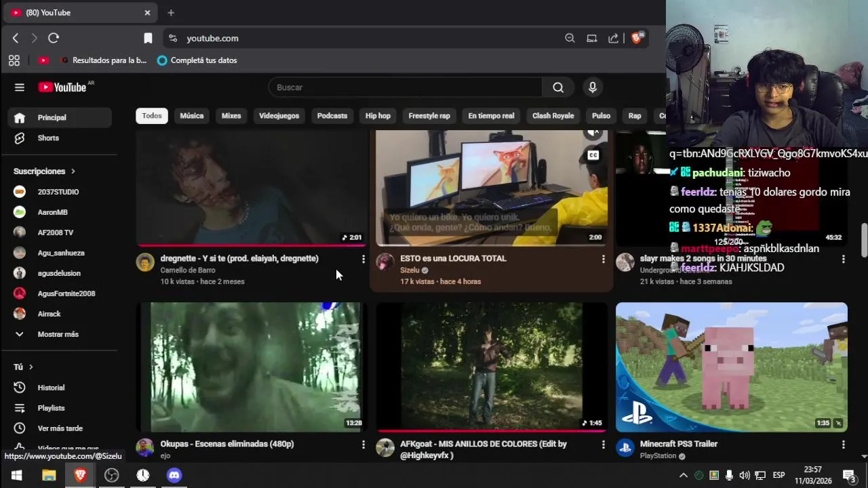
Task: Go back with browser back arrow
Action: 16,39
